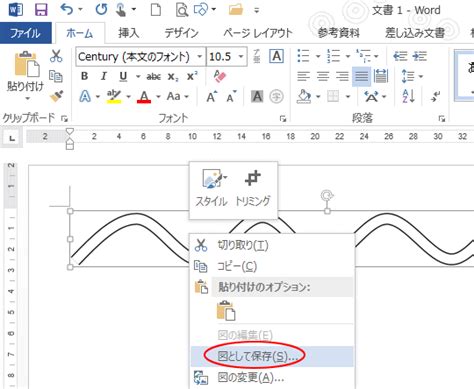Screen dimensions: 474x389
Task: Toggle character shading A button
Action: tap(257, 97)
